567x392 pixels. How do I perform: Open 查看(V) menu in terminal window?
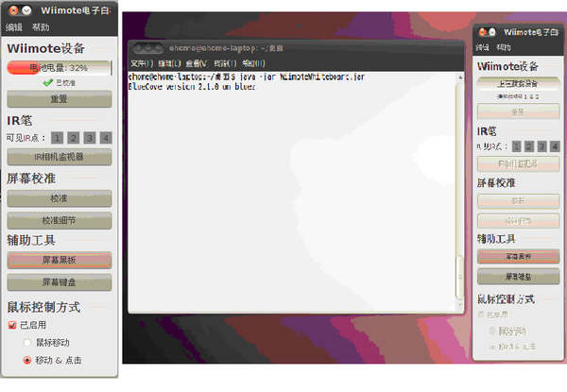[x=197, y=63]
